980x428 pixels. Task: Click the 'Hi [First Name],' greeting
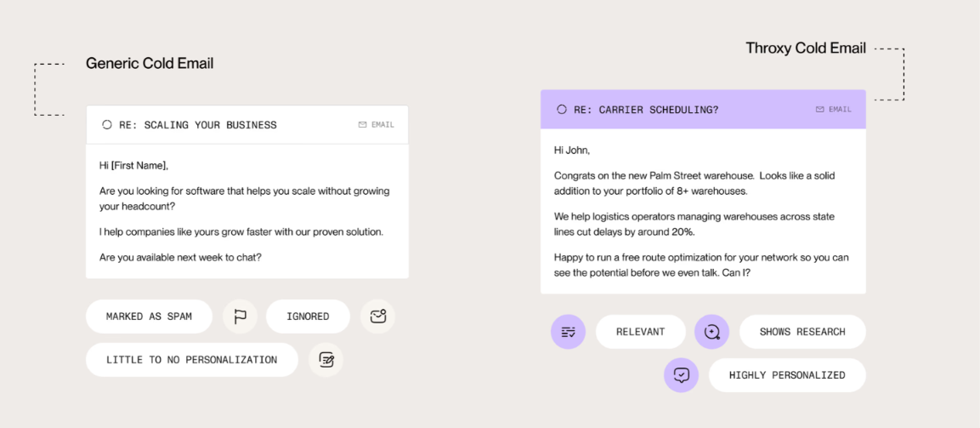tap(133, 166)
